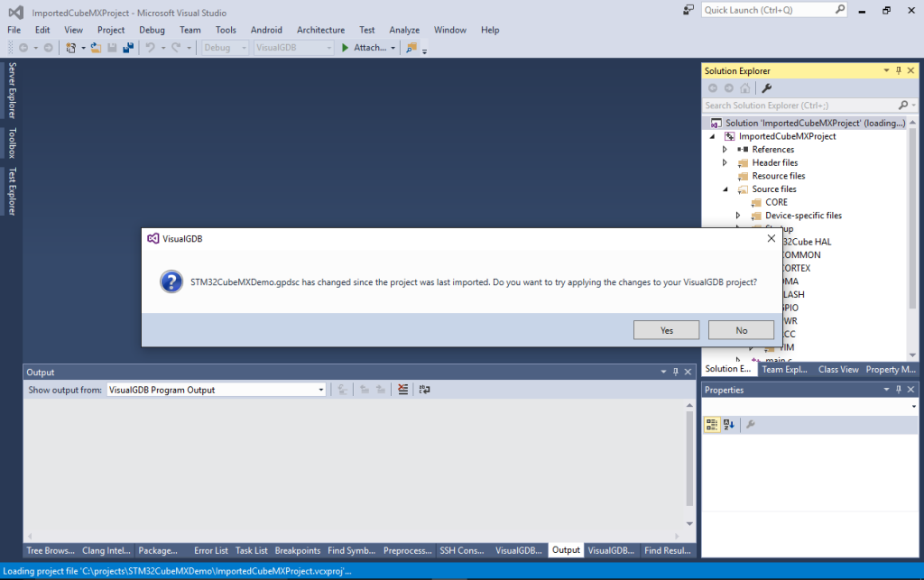Click the Find in Files toolbar icon
The height and width of the screenshot is (580, 924).
(412, 48)
